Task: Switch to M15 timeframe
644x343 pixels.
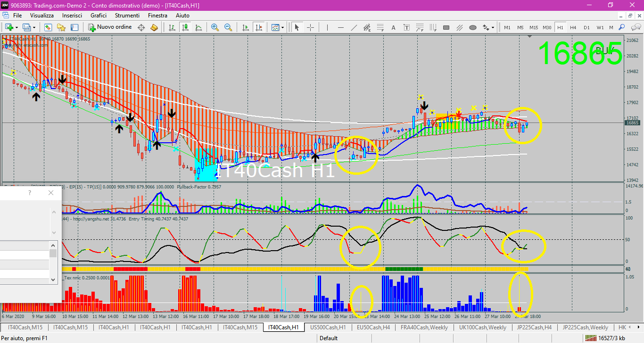Action: coord(534,27)
